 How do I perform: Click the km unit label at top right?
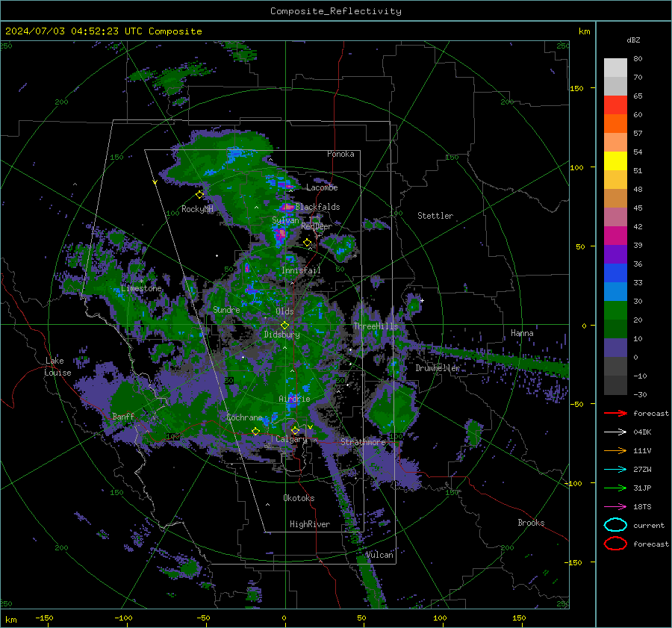coord(585,31)
